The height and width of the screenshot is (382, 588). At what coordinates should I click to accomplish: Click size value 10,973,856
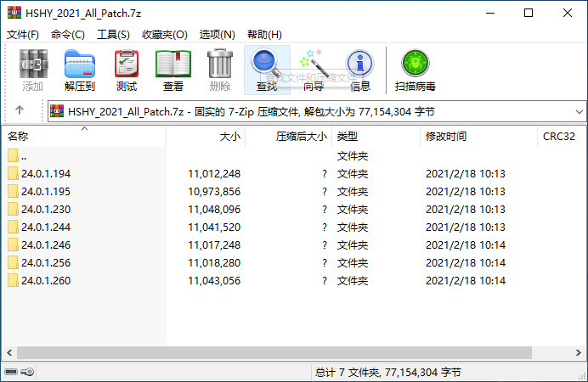click(x=214, y=191)
